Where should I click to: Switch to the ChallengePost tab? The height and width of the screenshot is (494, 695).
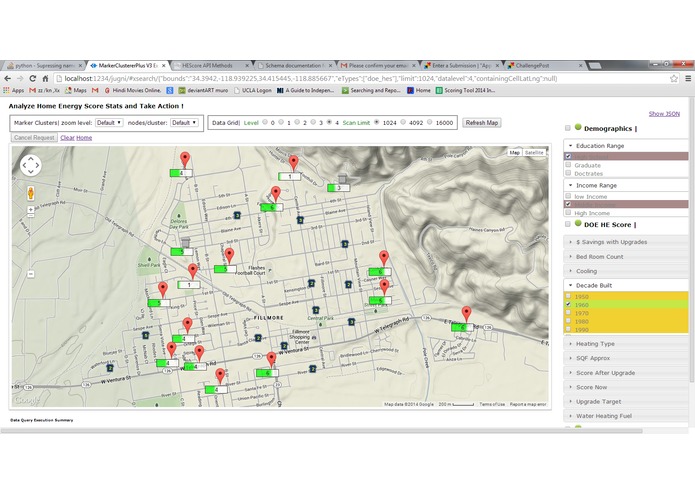click(x=545, y=65)
